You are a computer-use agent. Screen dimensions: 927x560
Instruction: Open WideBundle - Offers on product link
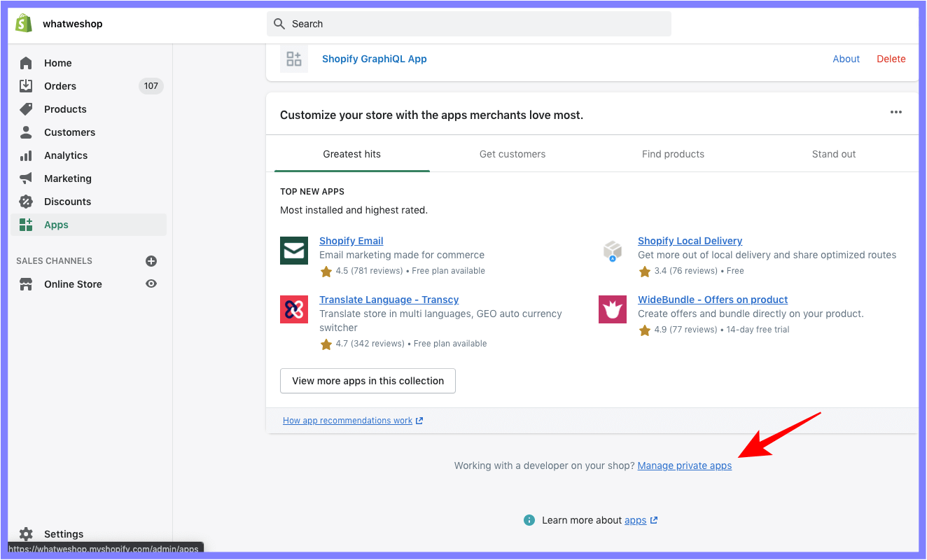713,300
